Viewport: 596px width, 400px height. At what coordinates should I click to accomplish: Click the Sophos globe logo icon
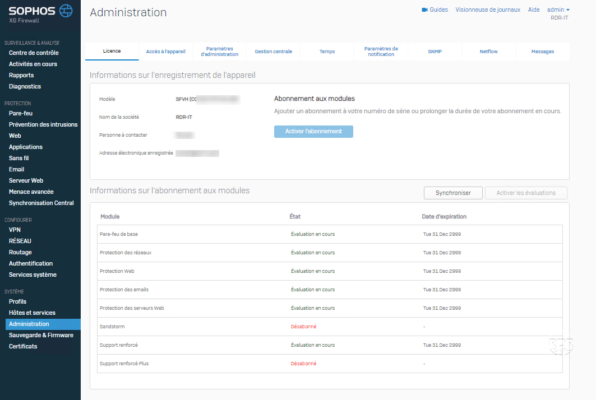point(66,11)
